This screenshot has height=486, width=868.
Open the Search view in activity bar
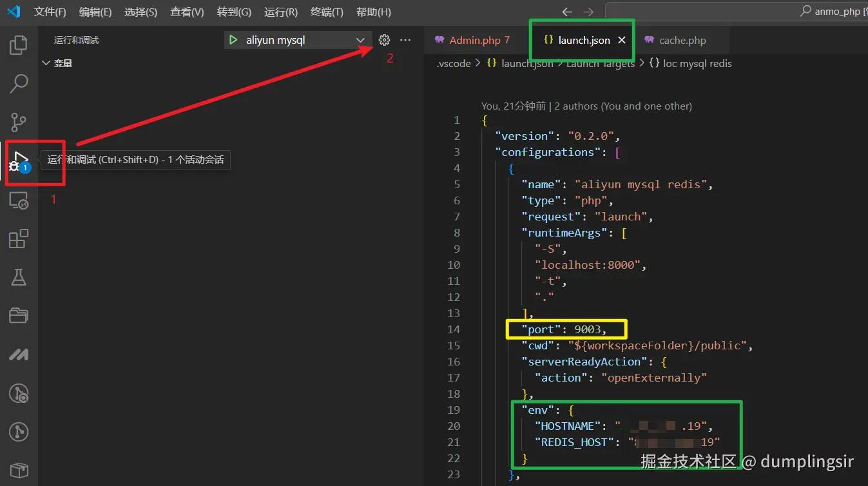click(19, 83)
